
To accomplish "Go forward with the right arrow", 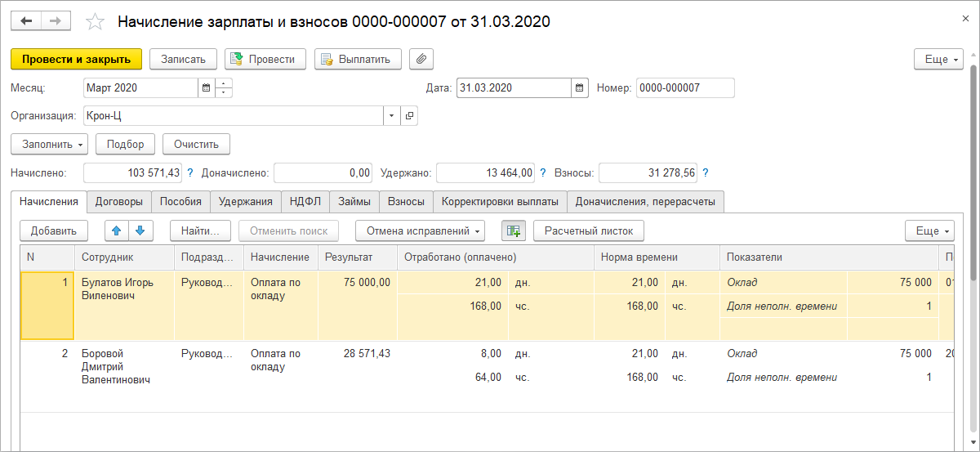I will click(56, 21).
